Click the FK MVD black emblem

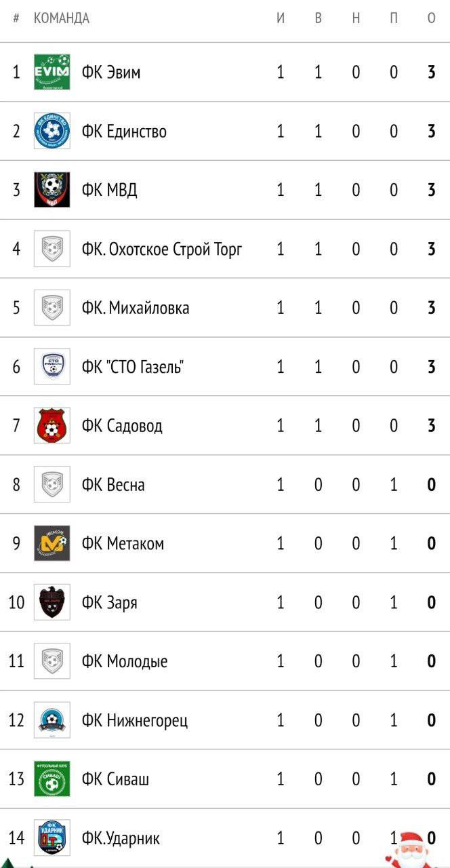(52, 190)
